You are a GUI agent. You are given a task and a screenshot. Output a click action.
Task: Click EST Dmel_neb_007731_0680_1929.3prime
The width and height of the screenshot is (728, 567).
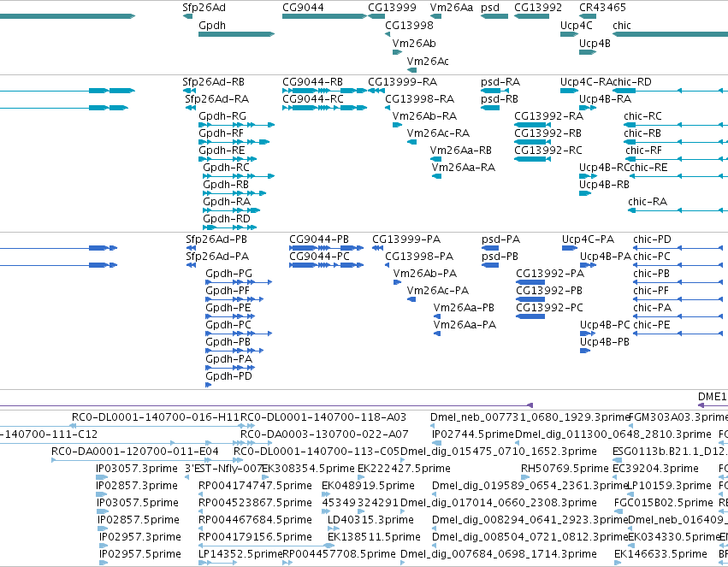pos(530,417)
